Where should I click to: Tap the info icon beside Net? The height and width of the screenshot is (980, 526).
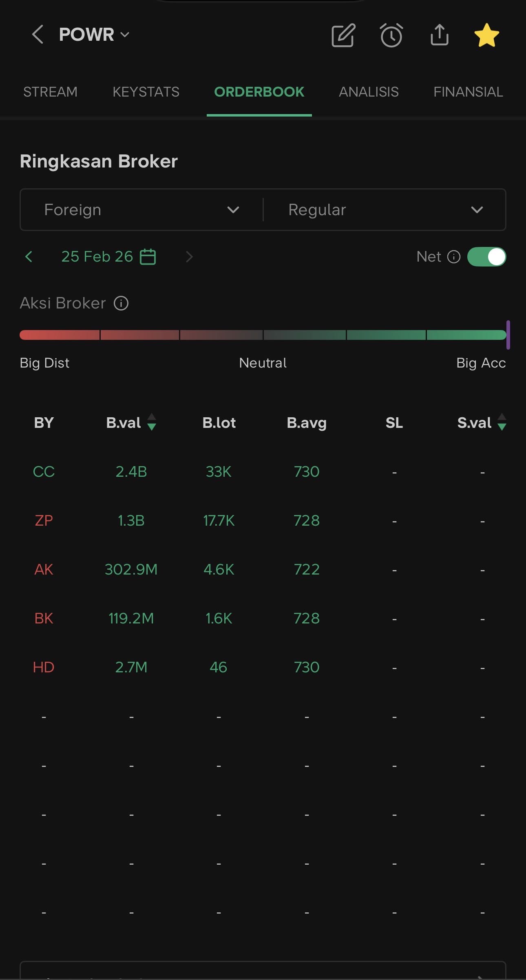[x=454, y=257]
